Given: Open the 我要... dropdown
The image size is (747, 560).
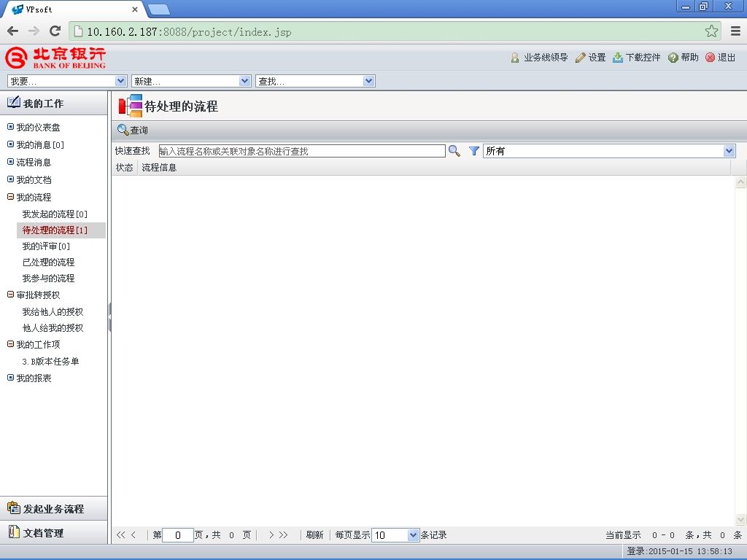Looking at the screenshot, I should point(66,81).
